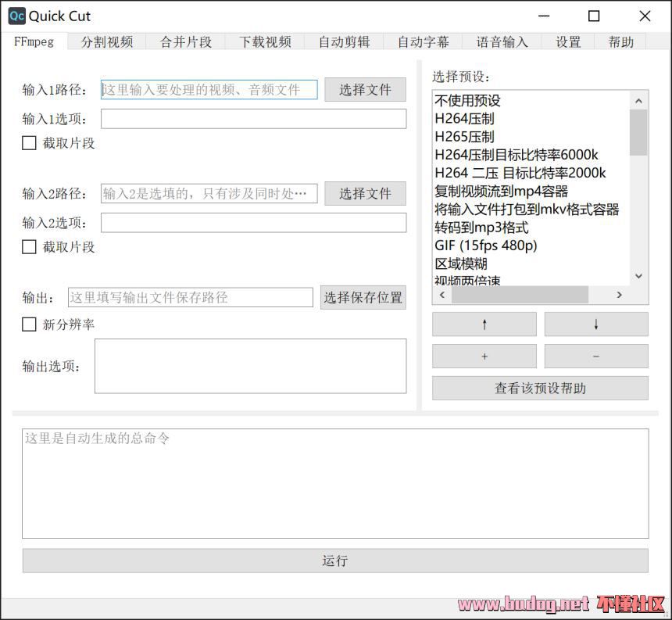Open the 自动字幕 tab

click(423, 42)
